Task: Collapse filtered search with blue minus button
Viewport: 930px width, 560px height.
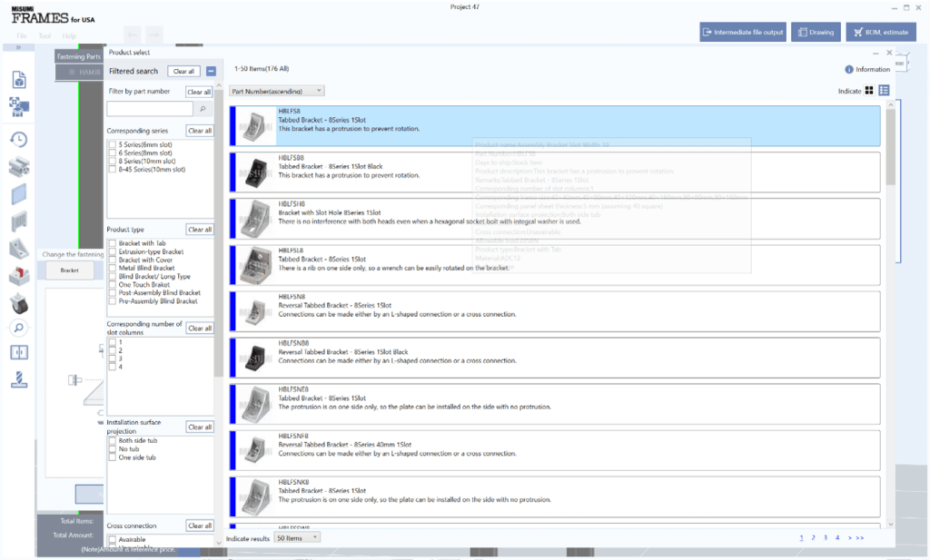Action: pyautogui.click(x=211, y=71)
